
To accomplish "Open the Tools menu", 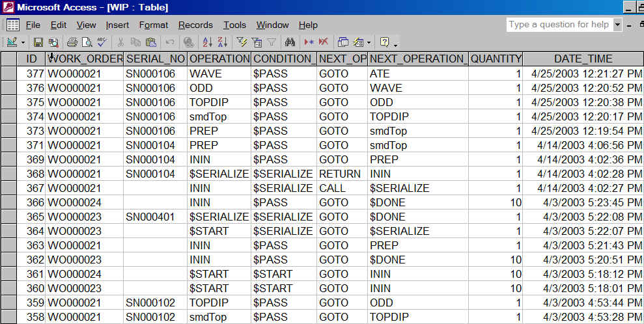I will (x=234, y=25).
